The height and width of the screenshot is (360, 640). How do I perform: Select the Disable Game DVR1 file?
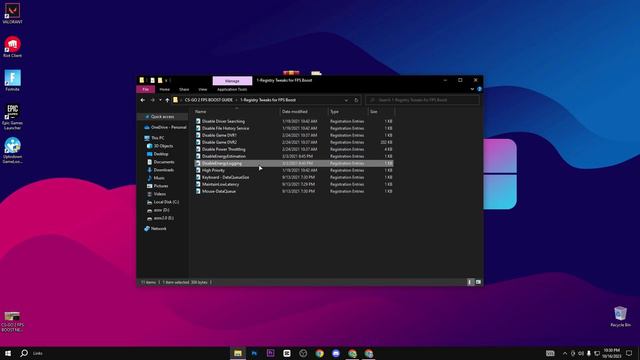point(294,135)
